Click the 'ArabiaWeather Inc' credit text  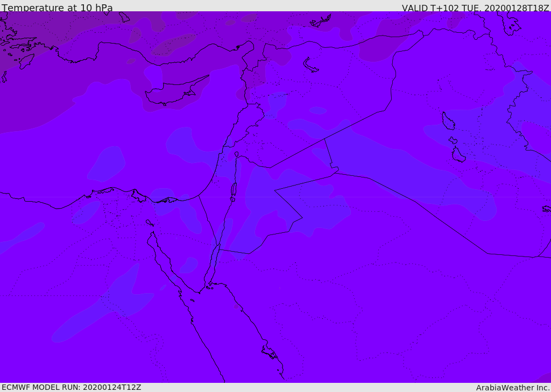[513, 388]
